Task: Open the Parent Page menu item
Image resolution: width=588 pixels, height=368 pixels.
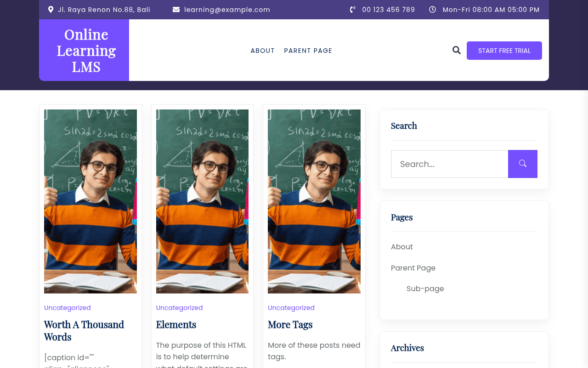Action: (308, 51)
